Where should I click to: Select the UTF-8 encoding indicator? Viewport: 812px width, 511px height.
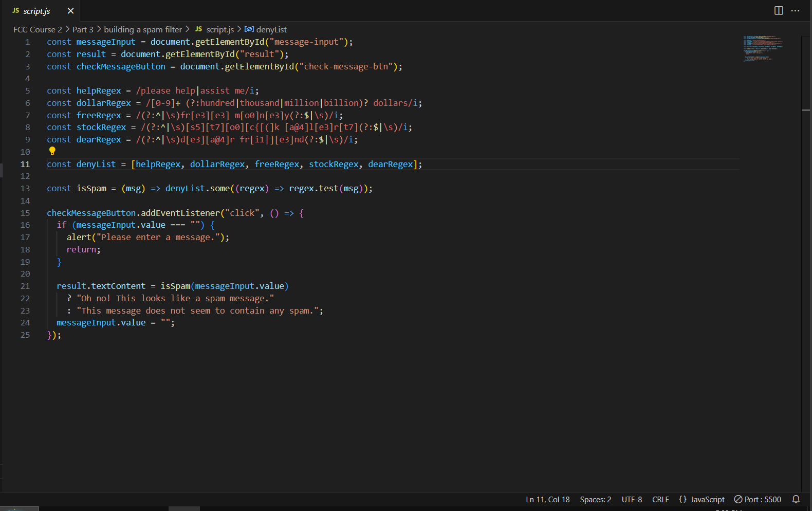pyautogui.click(x=632, y=499)
